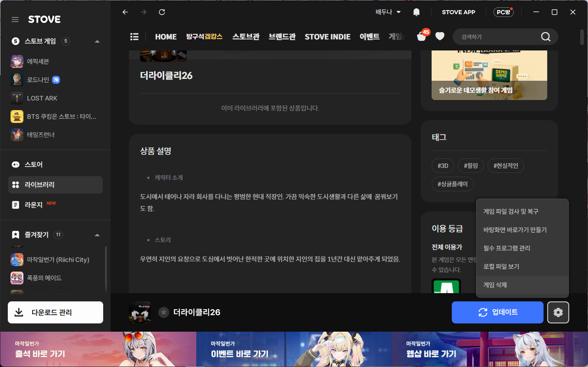Image resolution: width=588 pixels, height=367 pixels.
Task: Open 마작일번가 출석 바로 가기 banner
Action: tap(98, 349)
